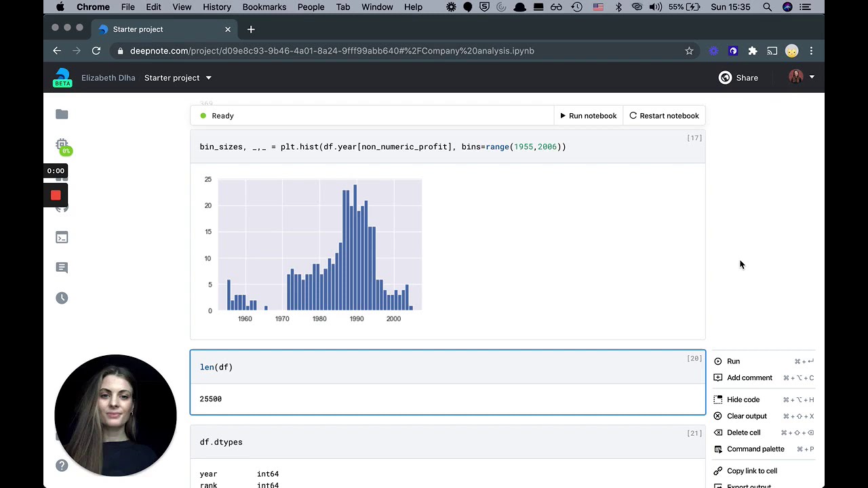Select Delete cell menu entry
The image size is (868, 488).
[743, 432]
